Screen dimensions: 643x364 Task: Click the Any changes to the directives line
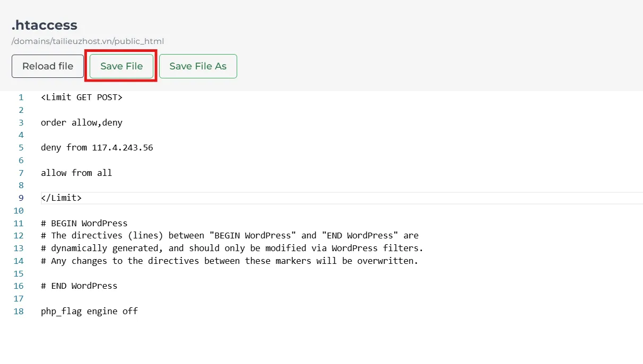point(229,261)
